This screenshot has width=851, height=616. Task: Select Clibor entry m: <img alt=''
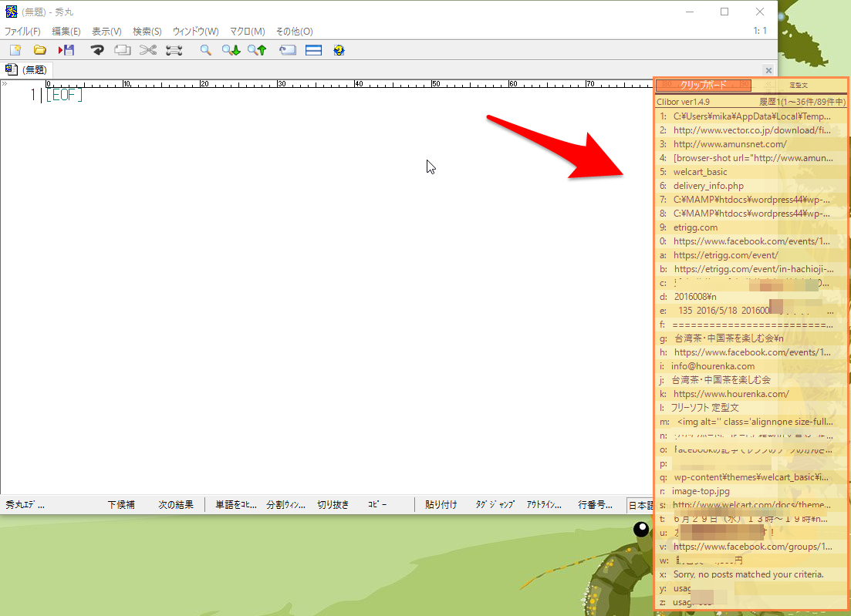coord(751,422)
